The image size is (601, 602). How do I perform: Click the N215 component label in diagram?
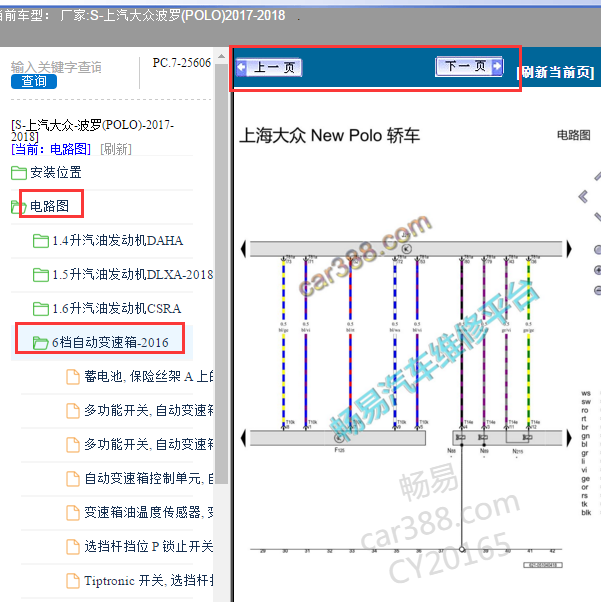[x=517, y=451]
